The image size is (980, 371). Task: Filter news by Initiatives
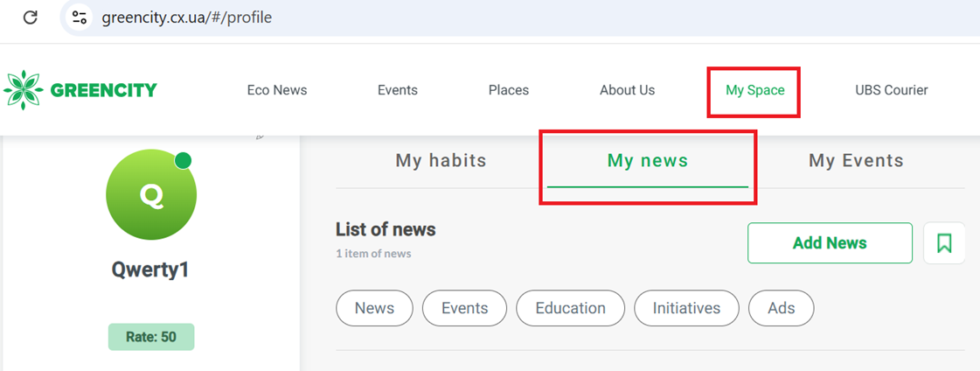coord(686,308)
